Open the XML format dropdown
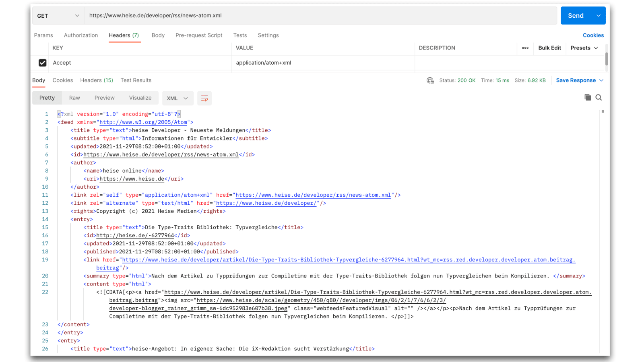This screenshot has height=362, width=644. click(178, 98)
